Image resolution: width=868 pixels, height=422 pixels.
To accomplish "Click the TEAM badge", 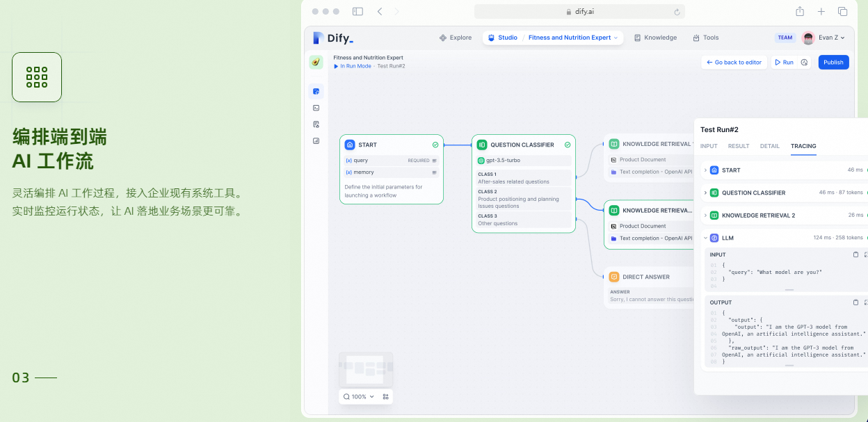I will tap(785, 38).
